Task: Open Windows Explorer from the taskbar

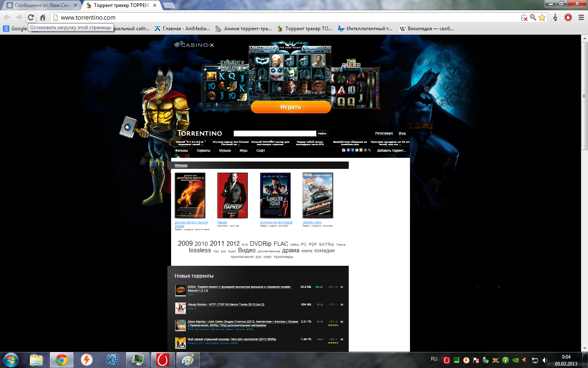Action: click(36, 360)
